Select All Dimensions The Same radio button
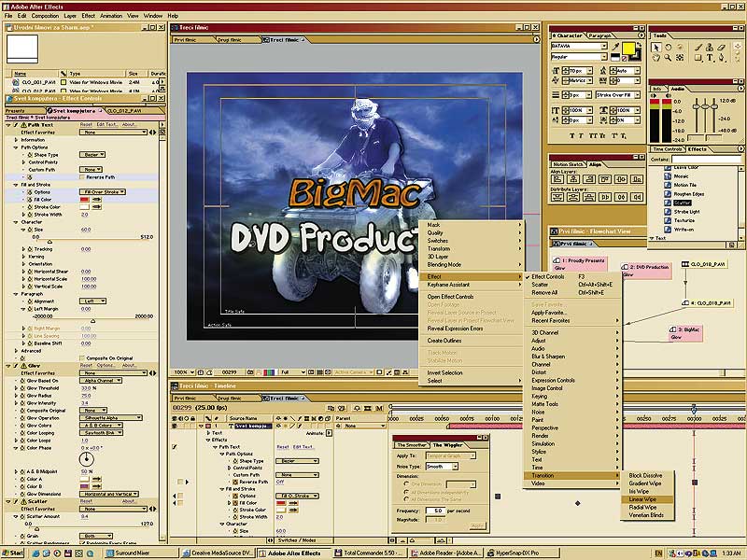The image size is (747, 560). 406,499
